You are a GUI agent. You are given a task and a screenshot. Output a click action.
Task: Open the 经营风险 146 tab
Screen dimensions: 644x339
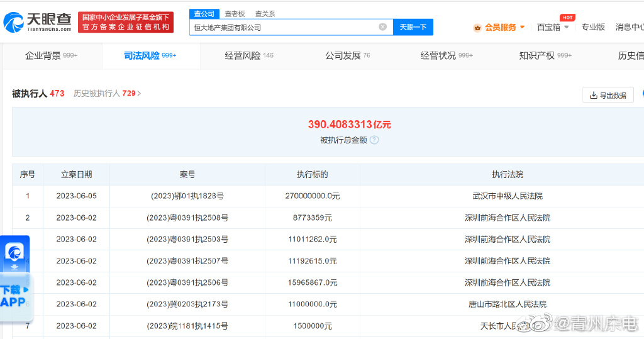(249, 55)
